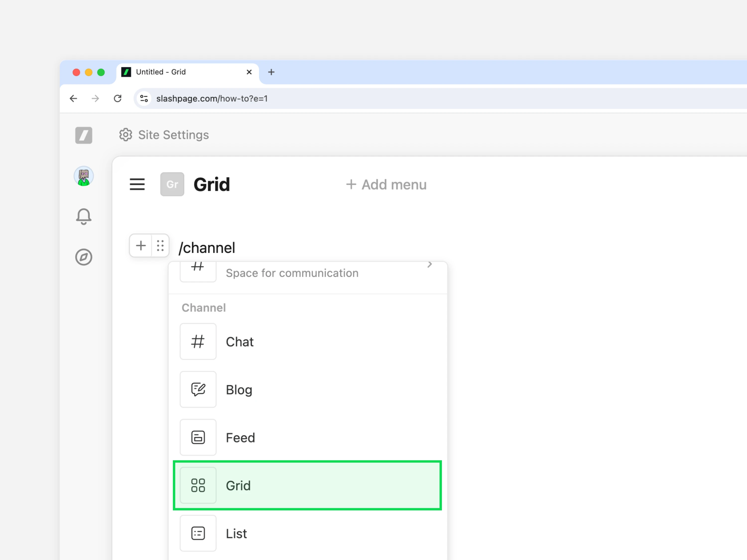Click the Feed card icon
Viewport: 747px width, 560px height.
pyautogui.click(x=198, y=438)
